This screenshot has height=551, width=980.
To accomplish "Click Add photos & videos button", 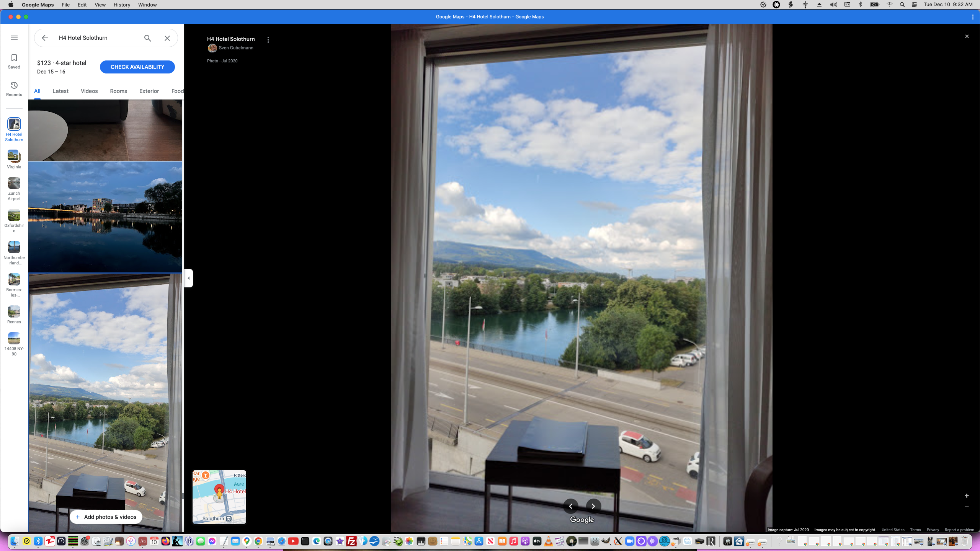I will [106, 517].
